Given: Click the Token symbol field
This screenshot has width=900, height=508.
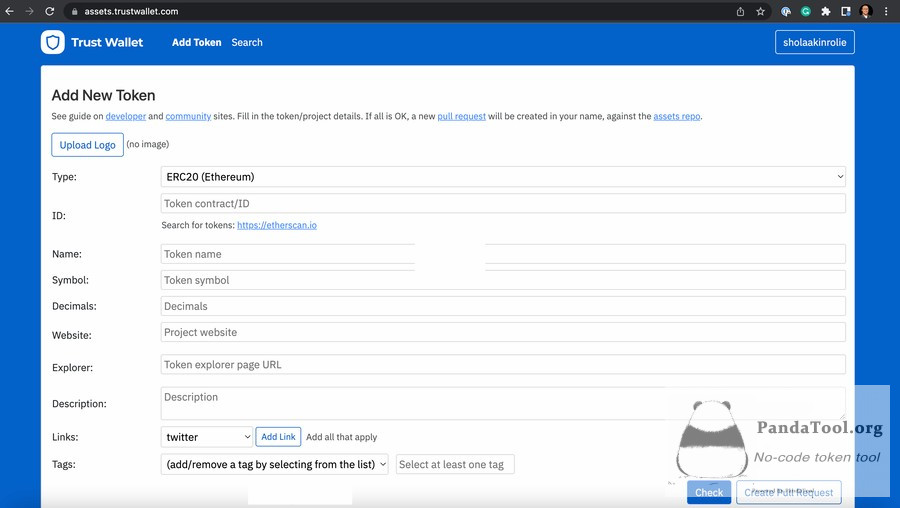Looking at the screenshot, I should [503, 280].
